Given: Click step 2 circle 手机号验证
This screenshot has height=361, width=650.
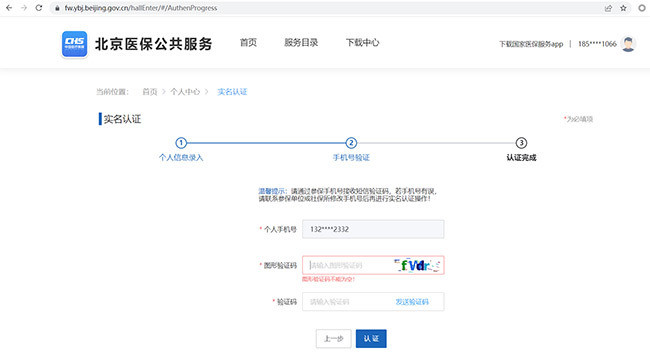Looking at the screenshot, I should pyautogui.click(x=351, y=143).
